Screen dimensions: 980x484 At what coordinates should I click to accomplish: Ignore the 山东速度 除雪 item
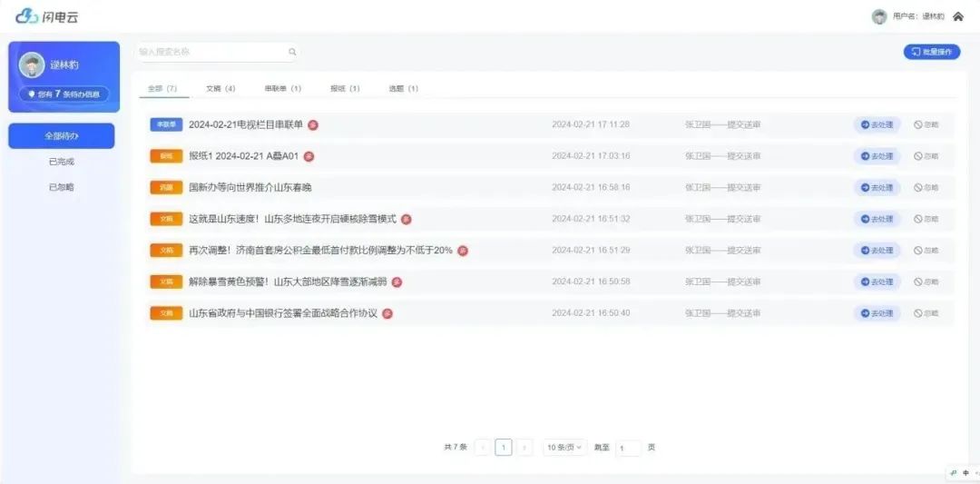tap(926, 219)
